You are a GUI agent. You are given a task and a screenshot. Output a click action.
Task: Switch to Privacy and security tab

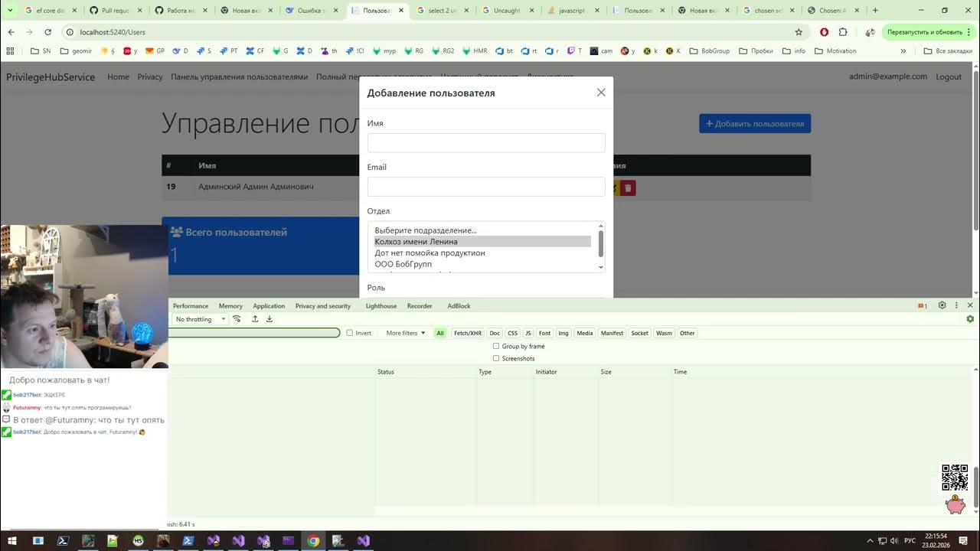(323, 306)
